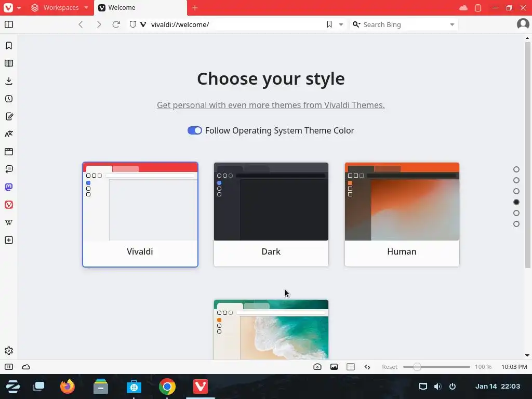Image resolution: width=532 pixels, height=399 pixels.
Task: Open the Bookmarks panel
Action: [9, 46]
